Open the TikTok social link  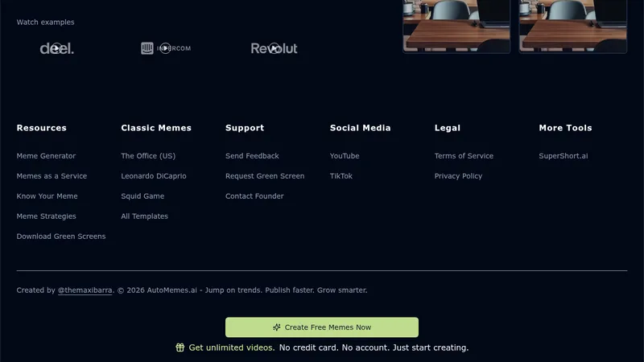tap(341, 176)
